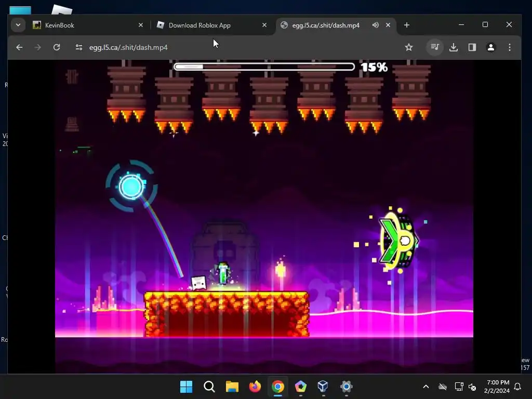Screen dimensions: 532x399
Task: Expand the tab search dropdown
Action: 18,25
